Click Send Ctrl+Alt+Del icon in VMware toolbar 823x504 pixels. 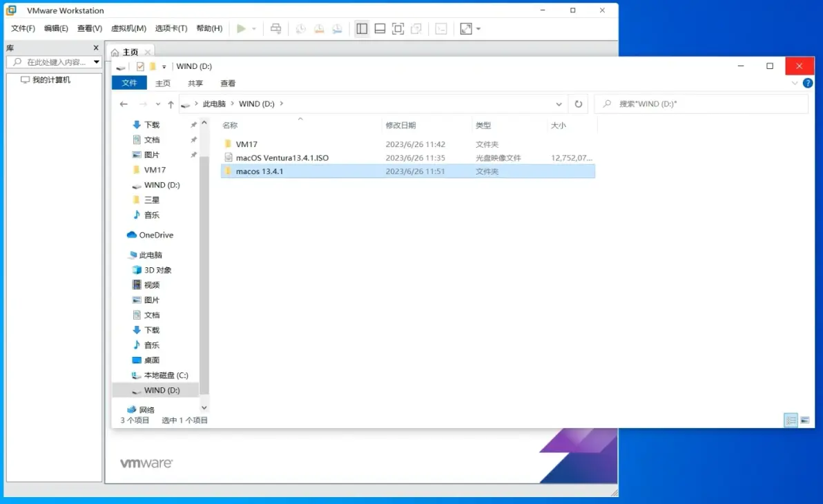(275, 29)
